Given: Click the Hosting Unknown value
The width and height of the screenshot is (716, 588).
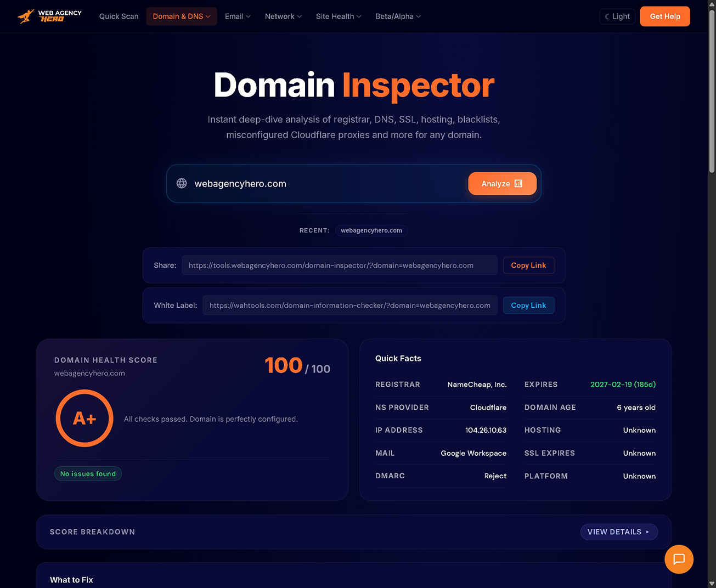Looking at the screenshot, I should [x=639, y=430].
